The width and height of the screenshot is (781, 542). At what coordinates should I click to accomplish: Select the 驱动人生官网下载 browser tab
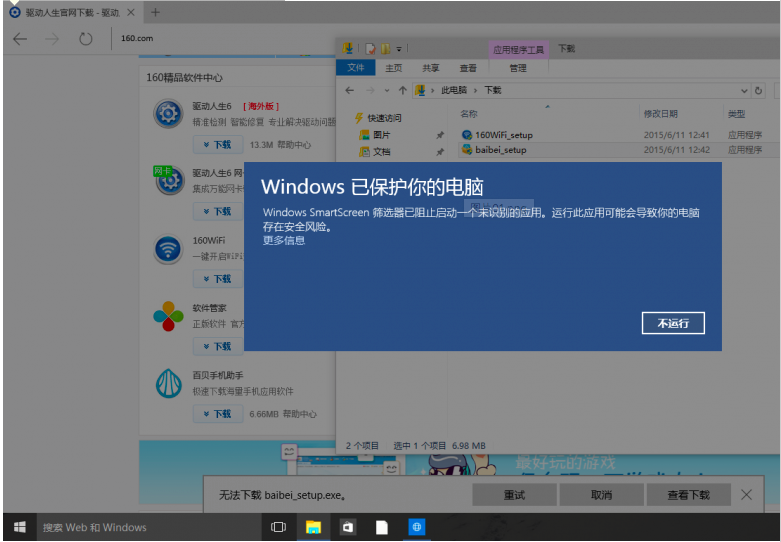point(72,12)
